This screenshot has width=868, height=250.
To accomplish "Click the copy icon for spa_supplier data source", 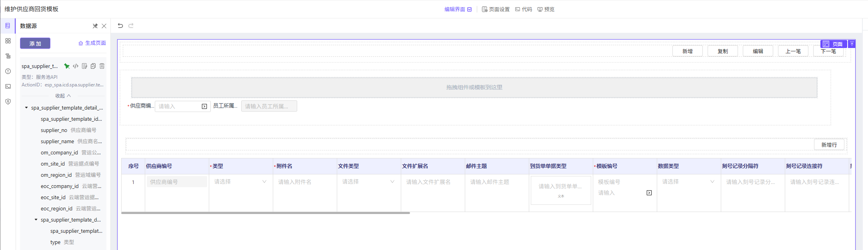I will [93, 66].
